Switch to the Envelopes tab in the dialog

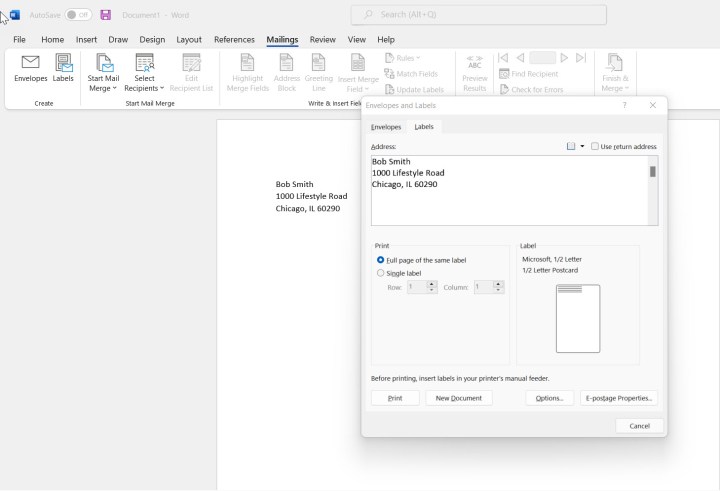click(x=386, y=127)
